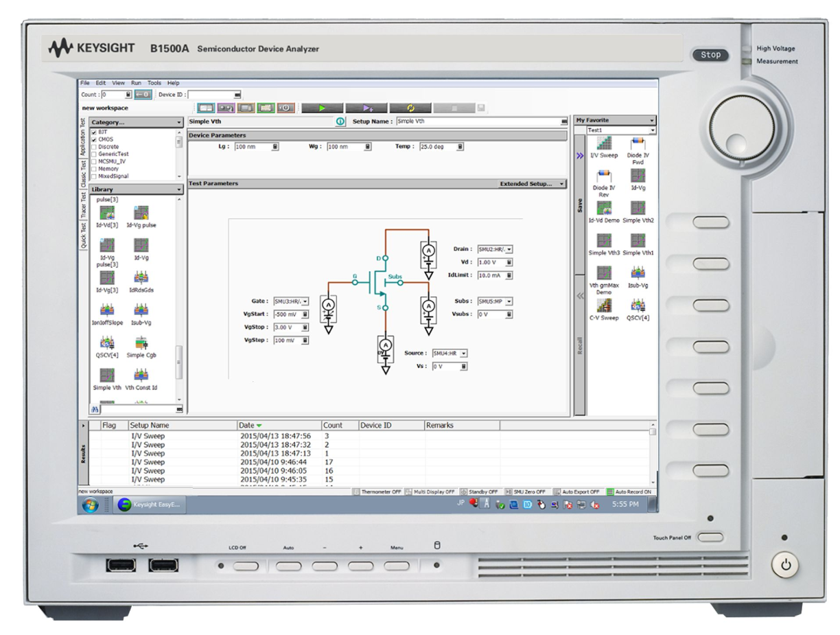Check the GenericTest category checkbox

pyautogui.click(x=94, y=154)
